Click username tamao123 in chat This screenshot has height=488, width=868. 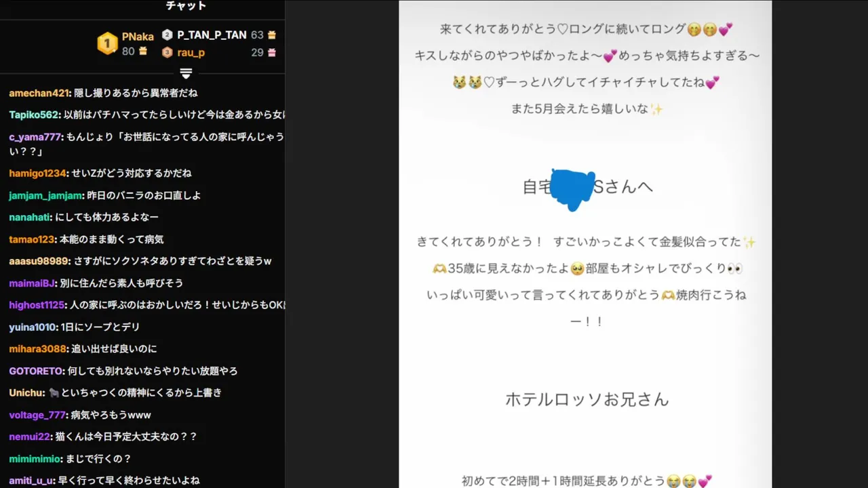(32, 239)
